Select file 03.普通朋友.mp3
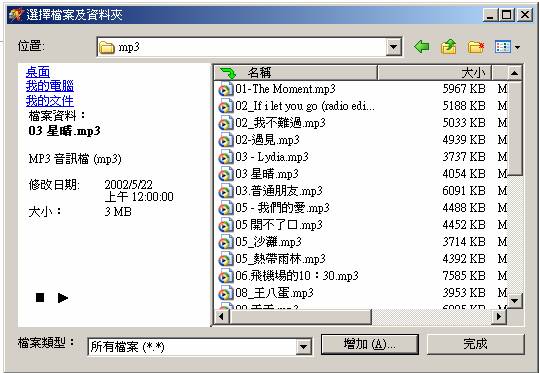Image resolution: width=539 pixels, height=373 pixels. 279,191
